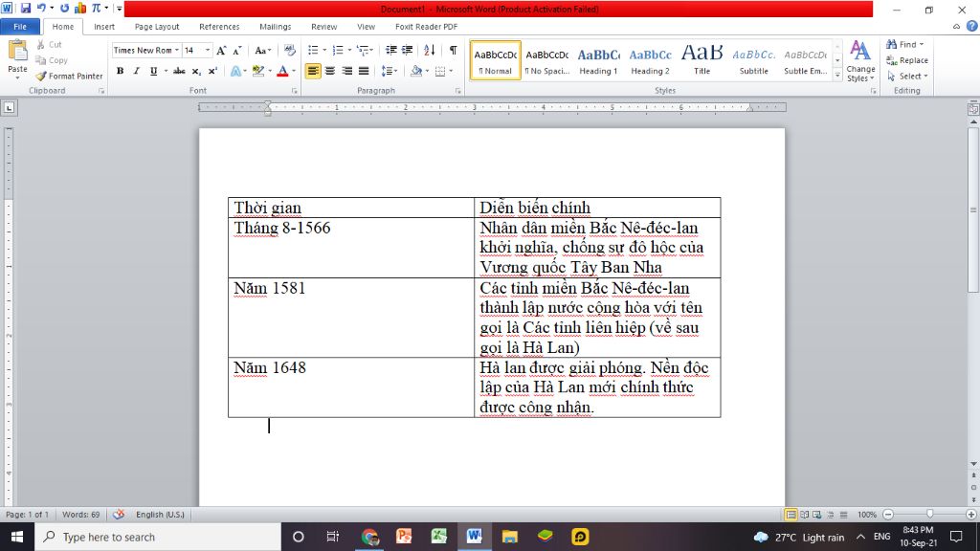Click the text highlight color button

coord(257,71)
